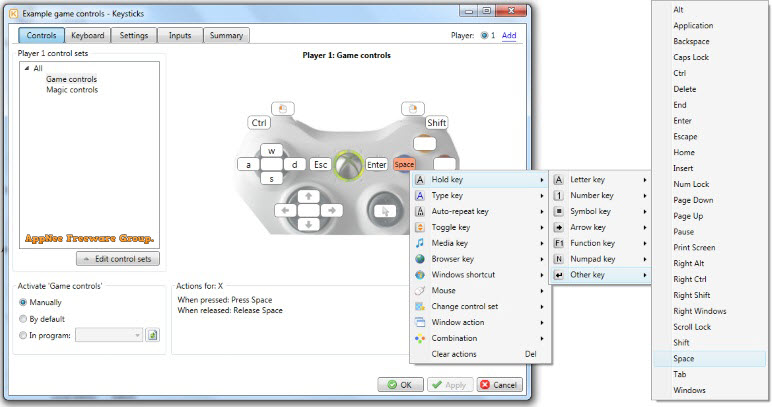Click the Letter key submenu icon
Screen dimensions: 772x407
pyautogui.click(x=558, y=180)
